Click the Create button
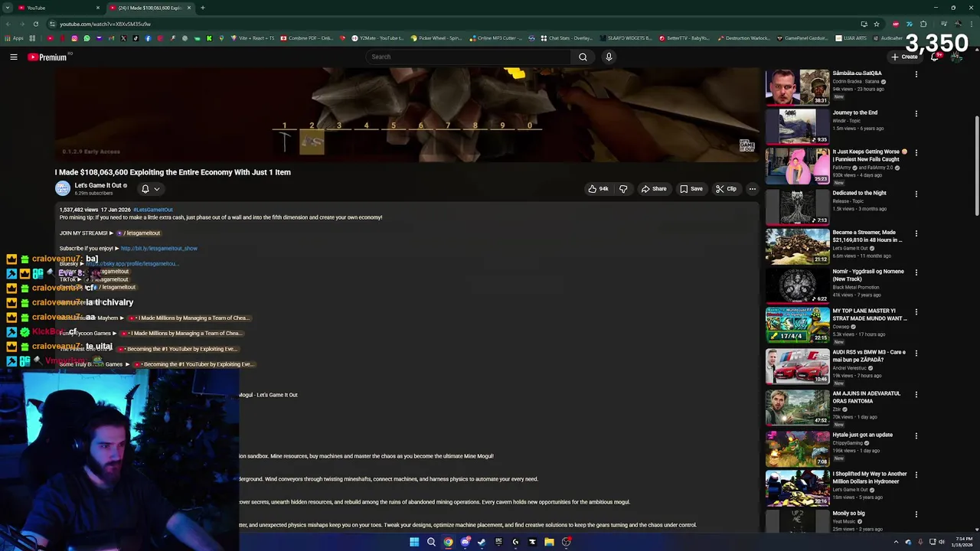 (904, 57)
